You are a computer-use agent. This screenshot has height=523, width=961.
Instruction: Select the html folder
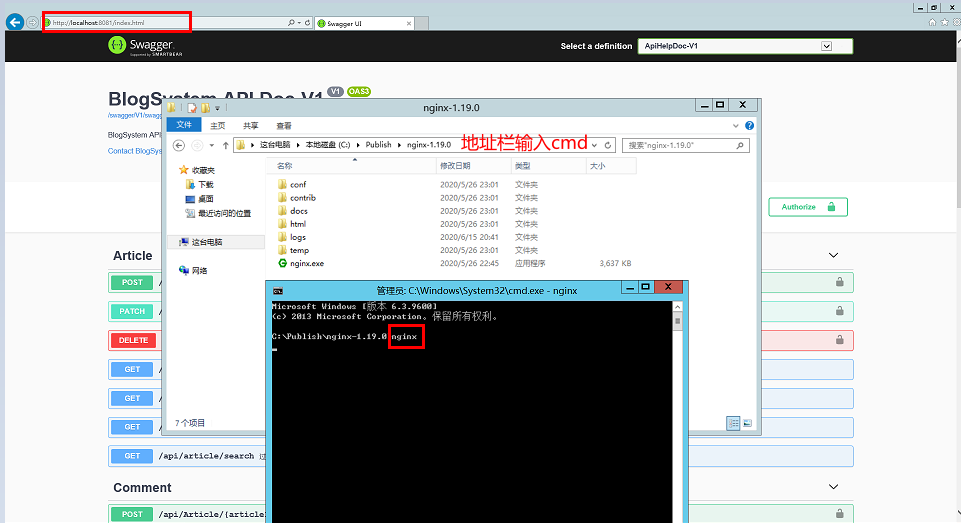(298, 224)
